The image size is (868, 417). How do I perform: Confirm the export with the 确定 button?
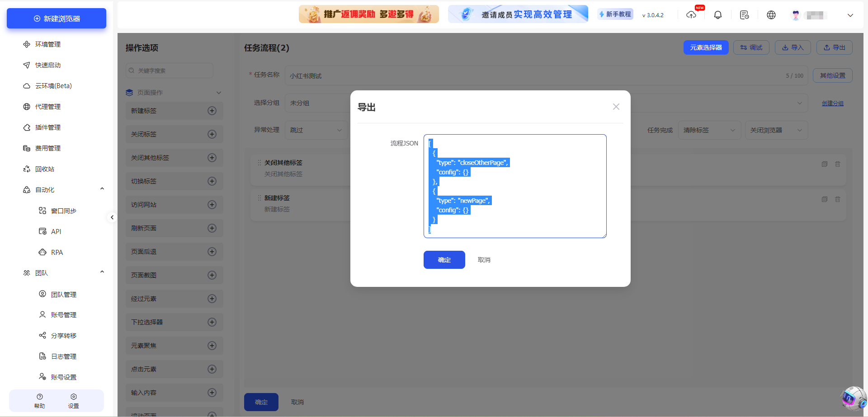click(444, 260)
